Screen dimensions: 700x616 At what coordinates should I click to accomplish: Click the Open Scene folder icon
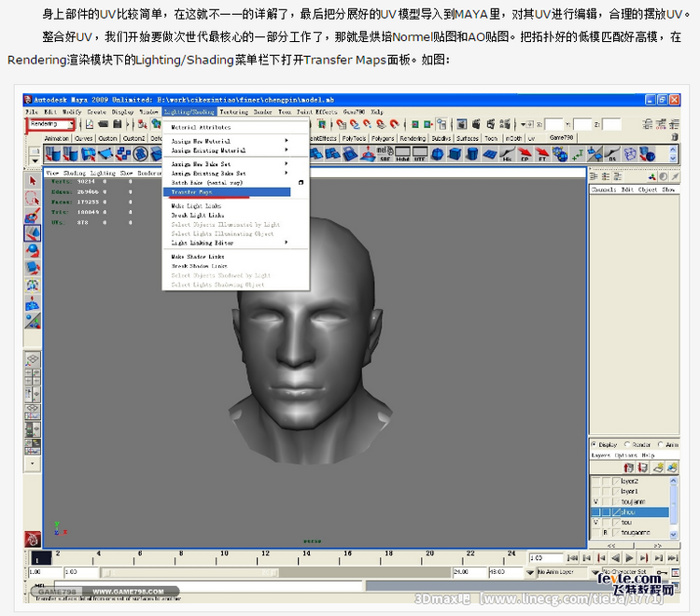(x=104, y=124)
